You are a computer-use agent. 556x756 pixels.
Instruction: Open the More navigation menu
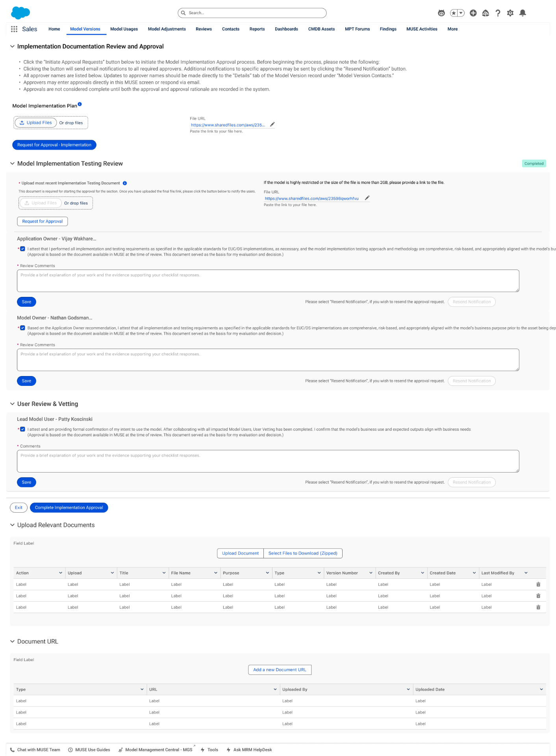tap(452, 29)
